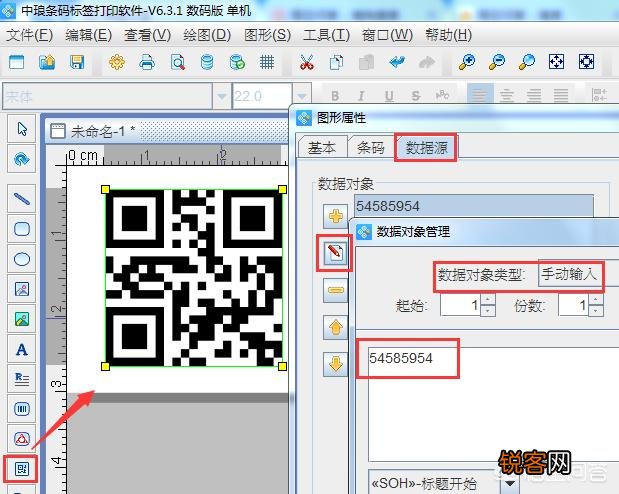
Task: Select the QR code tool
Action: click(x=21, y=469)
